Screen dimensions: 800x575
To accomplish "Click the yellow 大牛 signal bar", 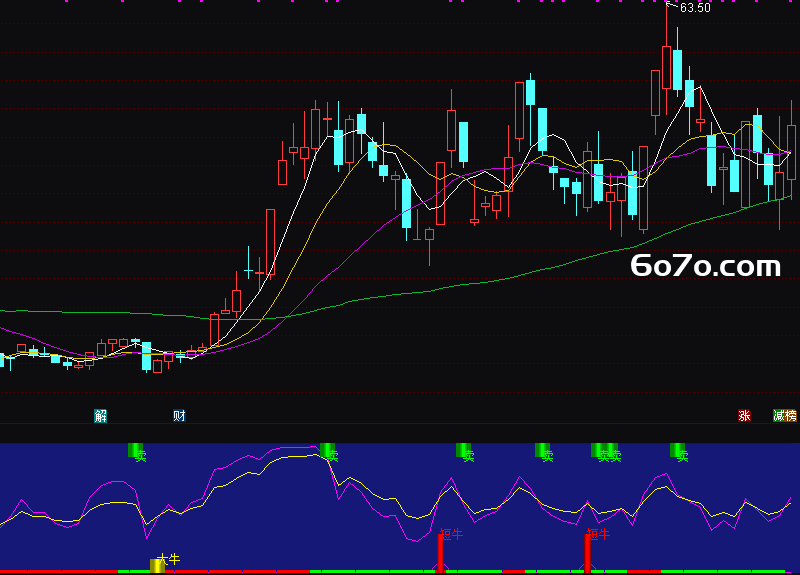I will (157, 565).
